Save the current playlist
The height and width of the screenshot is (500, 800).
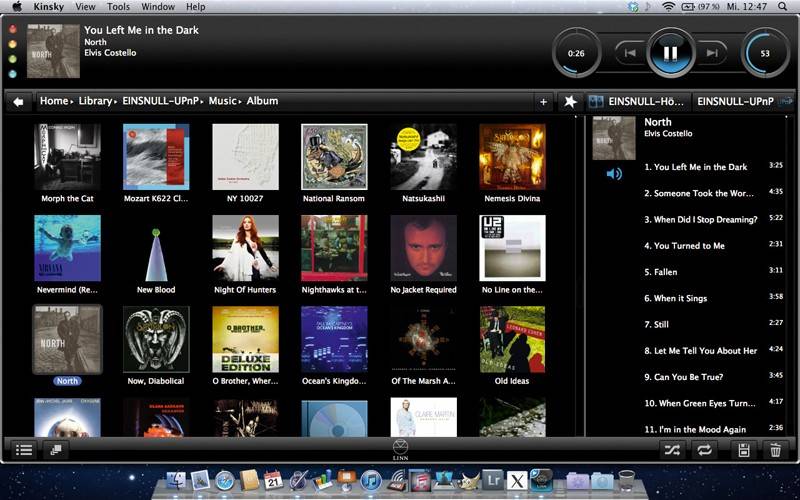point(743,451)
